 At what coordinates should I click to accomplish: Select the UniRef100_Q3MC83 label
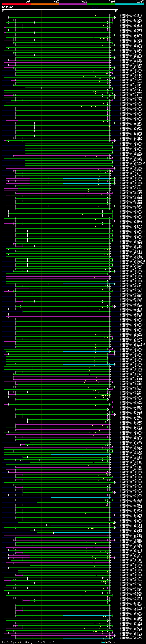coord(131,371)
